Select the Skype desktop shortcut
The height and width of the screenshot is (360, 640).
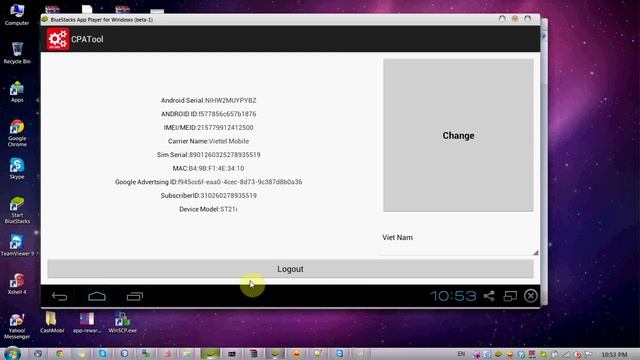(17, 169)
